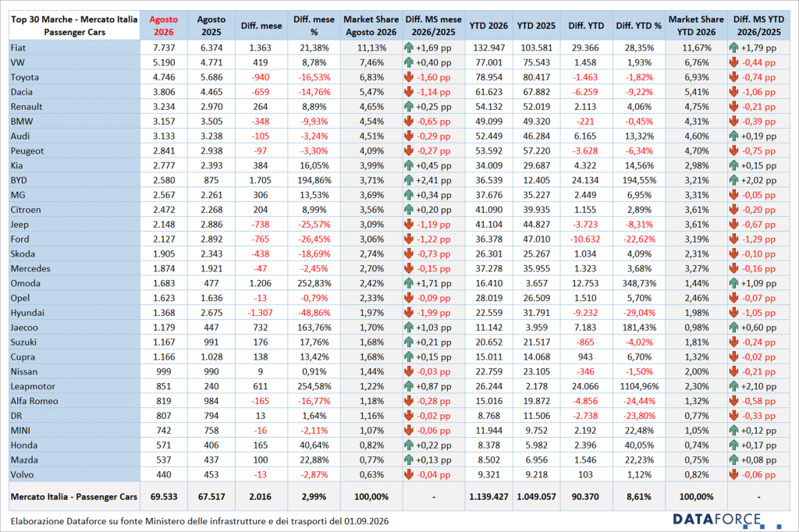Click the DATAFORCE logo
Viewport: 799px width, 532px height.
pos(726,521)
